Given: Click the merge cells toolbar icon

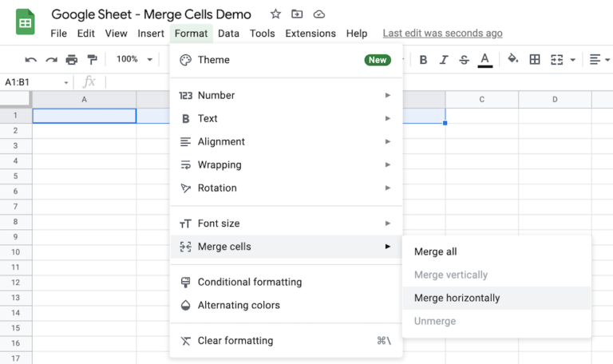Looking at the screenshot, I should [556, 60].
